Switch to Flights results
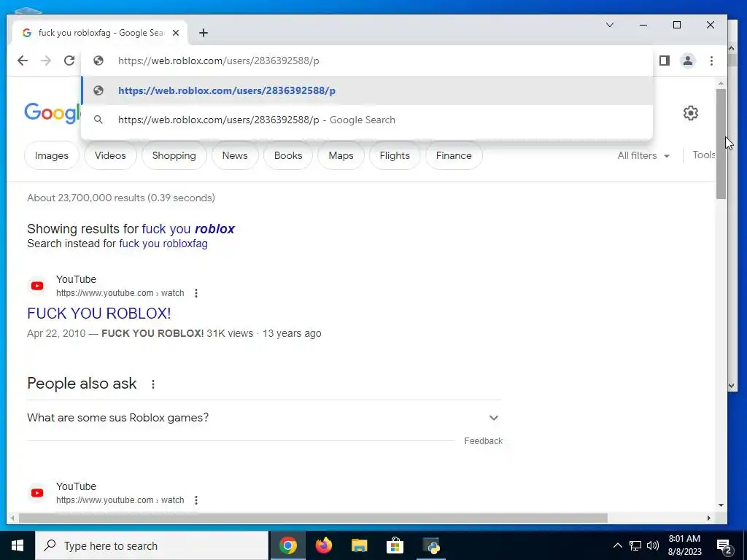This screenshot has width=747, height=560. 395,156
